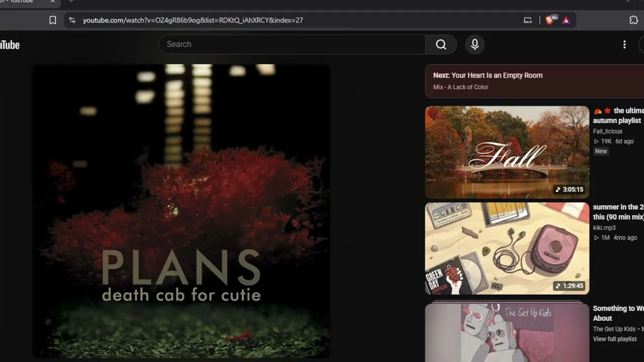The height and width of the screenshot is (362, 644).
Task: Open the browser extensions puzzle icon
Action: (x=634, y=20)
